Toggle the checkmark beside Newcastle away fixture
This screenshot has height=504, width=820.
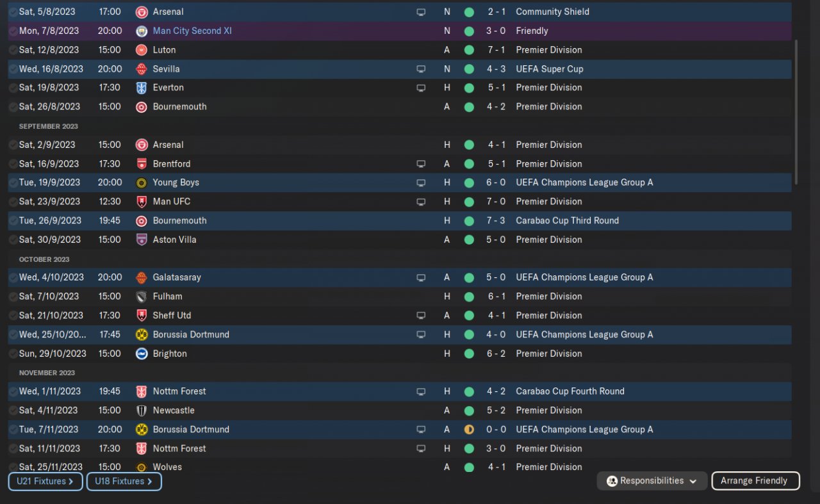pos(13,411)
